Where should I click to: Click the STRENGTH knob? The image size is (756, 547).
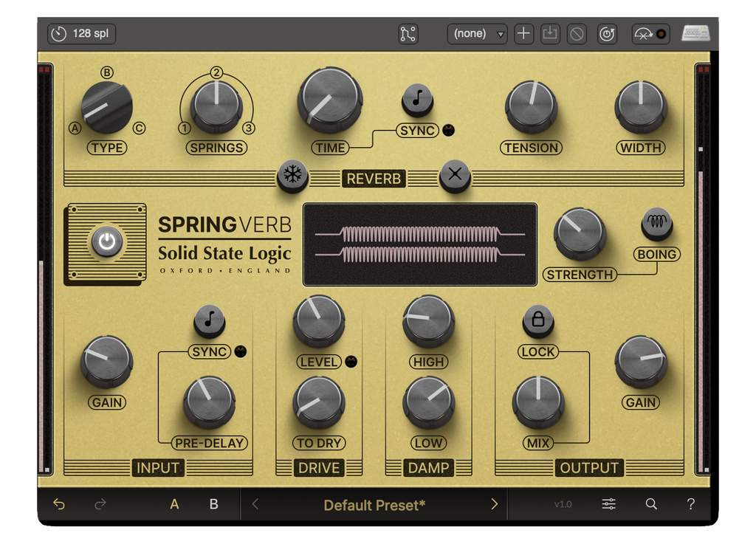pyautogui.click(x=580, y=234)
